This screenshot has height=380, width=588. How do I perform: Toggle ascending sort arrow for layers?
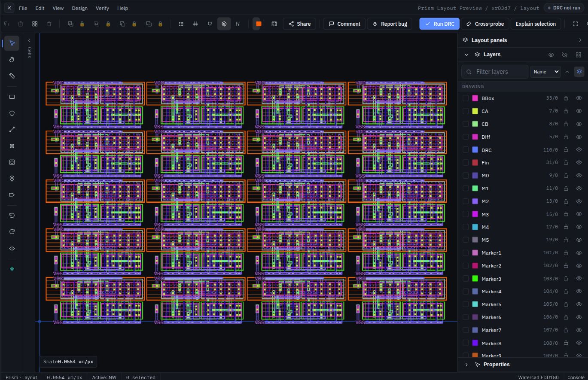[x=567, y=72]
